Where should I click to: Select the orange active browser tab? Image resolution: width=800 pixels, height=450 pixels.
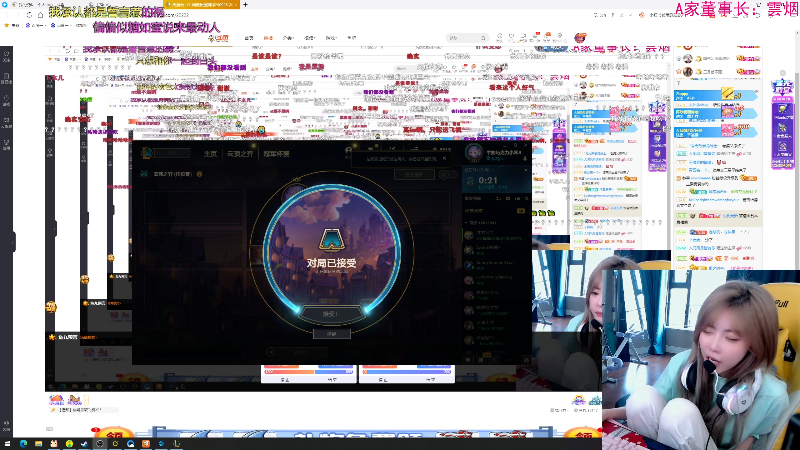pos(202,5)
